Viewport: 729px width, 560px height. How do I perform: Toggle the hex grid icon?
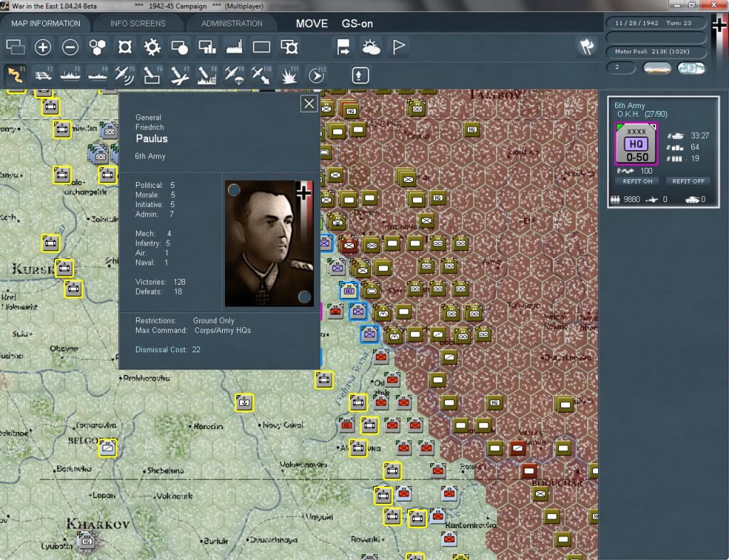coord(97,47)
